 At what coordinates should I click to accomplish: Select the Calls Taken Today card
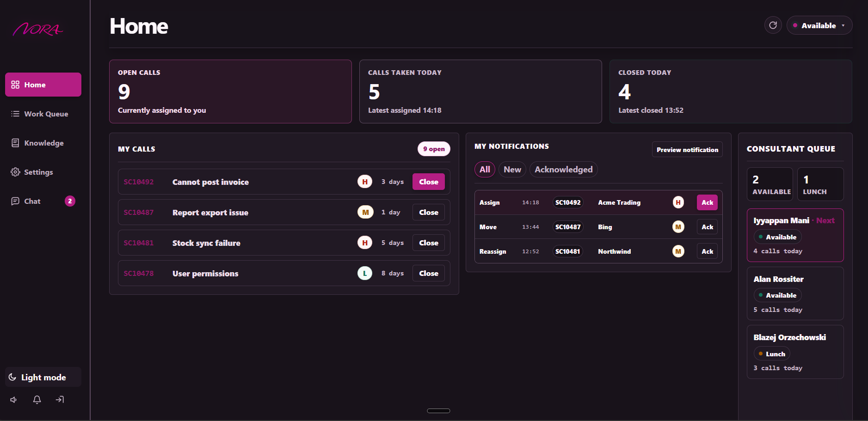click(x=480, y=92)
